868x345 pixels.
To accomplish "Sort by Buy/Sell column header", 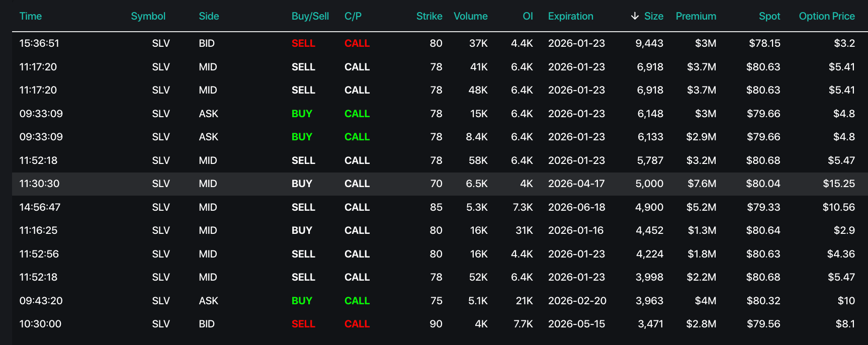I will click(x=310, y=16).
